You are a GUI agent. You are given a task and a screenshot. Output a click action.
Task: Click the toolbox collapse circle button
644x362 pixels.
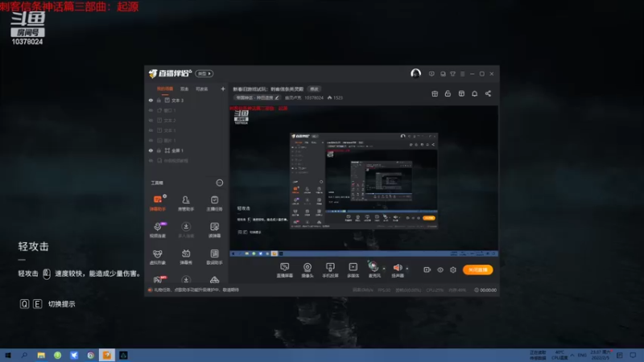pyautogui.click(x=220, y=183)
